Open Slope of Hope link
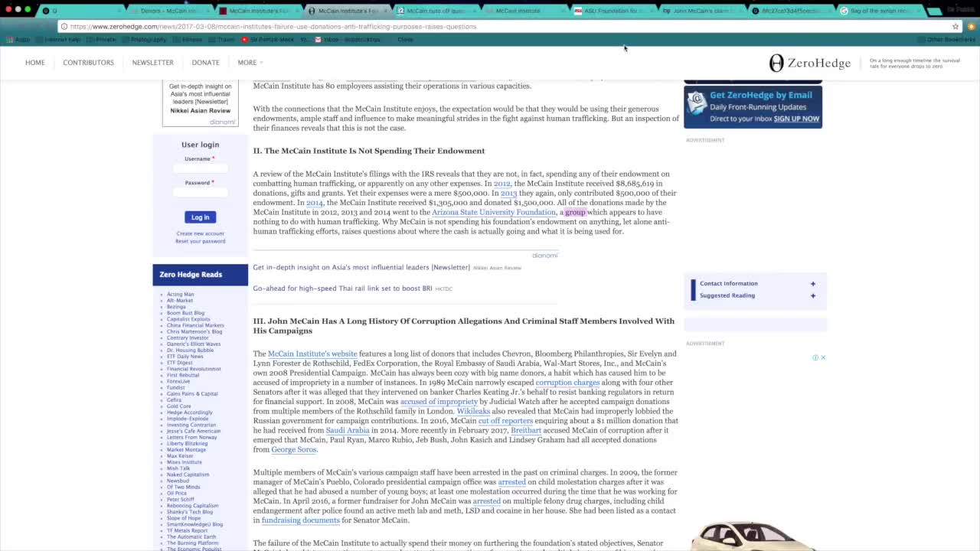This screenshot has width=980, height=551. [x=184, y=518]
